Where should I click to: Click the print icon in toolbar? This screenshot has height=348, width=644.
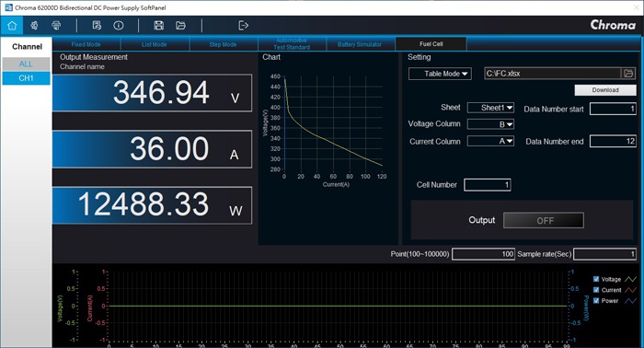point(56,26)
